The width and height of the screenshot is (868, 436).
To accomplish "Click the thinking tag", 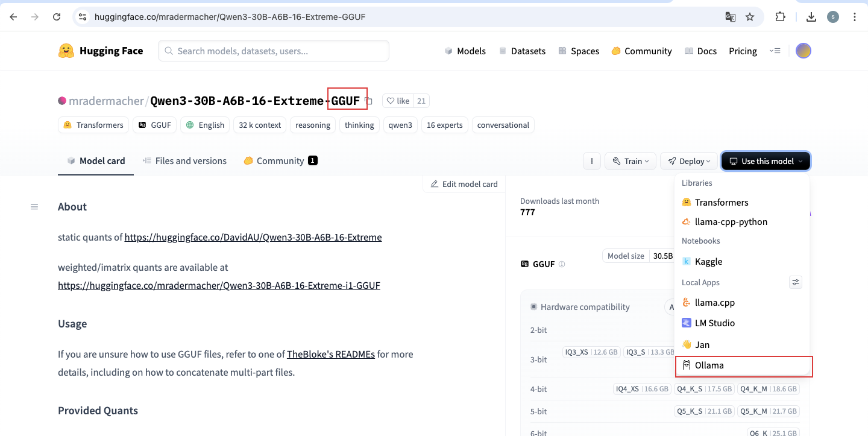I will pyautogui.click(x=359, y=125).
